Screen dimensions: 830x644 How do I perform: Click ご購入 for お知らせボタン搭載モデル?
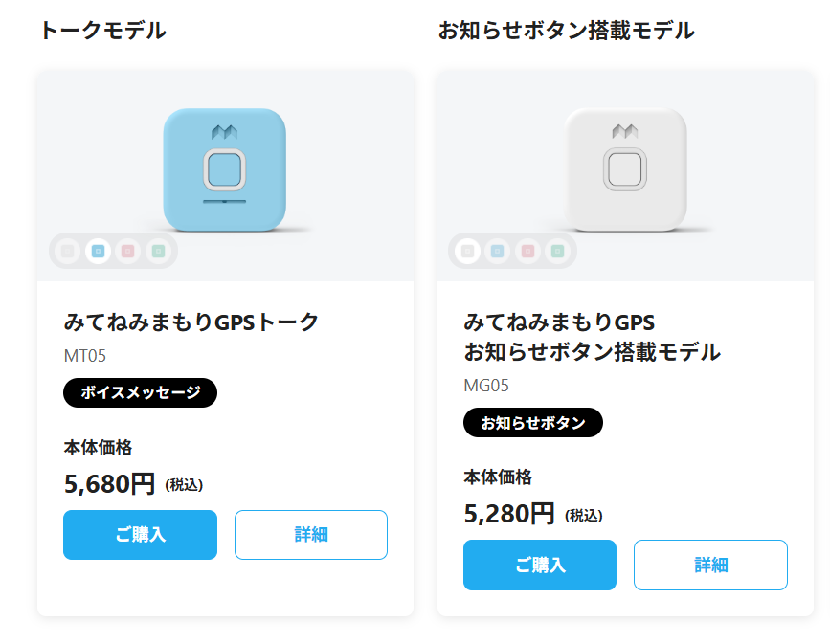(x=540, y=565)
